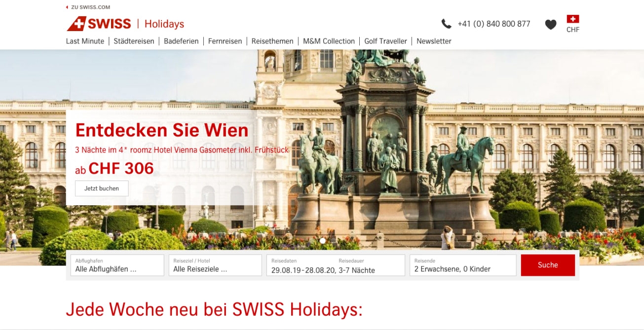
Task: Select Fernreisen in the navigation bar
Action: [x=225, y=41]
